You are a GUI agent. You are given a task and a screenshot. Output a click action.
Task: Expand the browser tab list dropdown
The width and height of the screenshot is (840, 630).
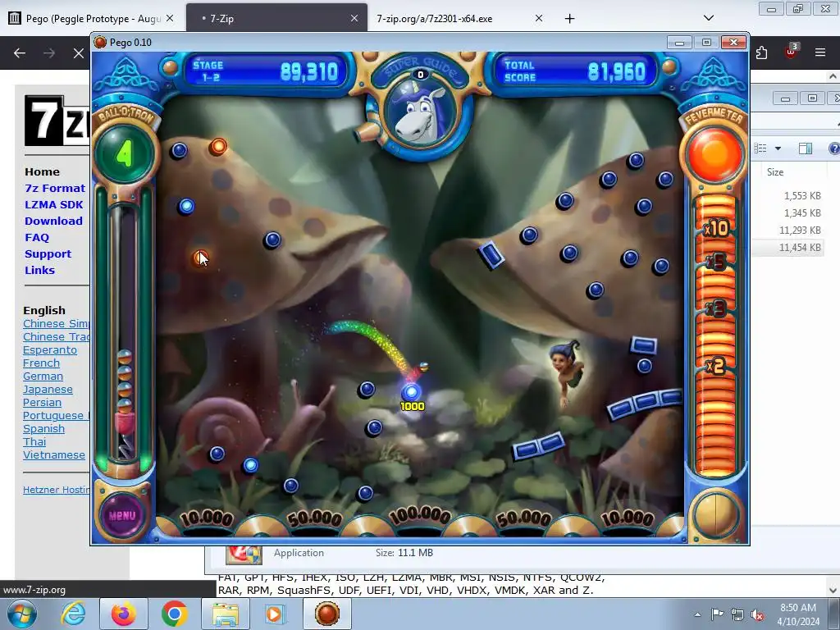click(708, 18)
